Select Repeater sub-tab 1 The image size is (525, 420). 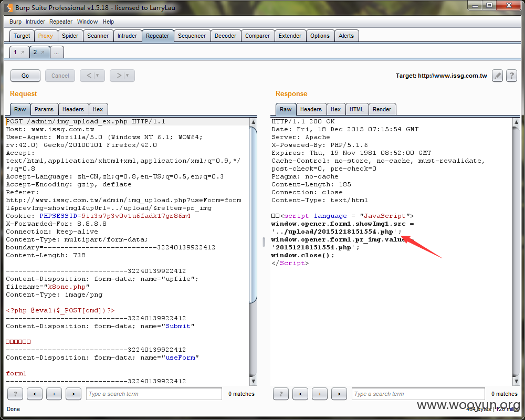[15, 52]
